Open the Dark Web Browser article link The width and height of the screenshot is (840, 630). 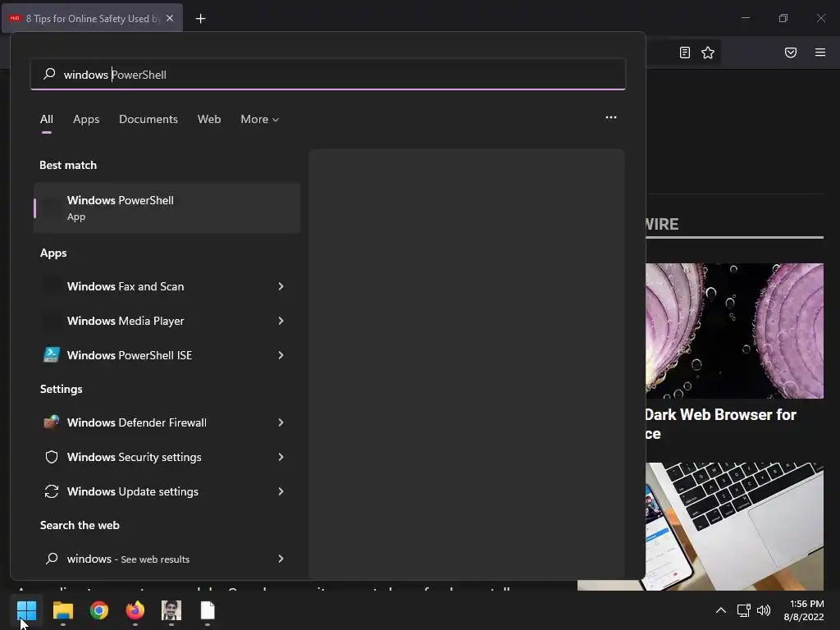click(720, 424)
